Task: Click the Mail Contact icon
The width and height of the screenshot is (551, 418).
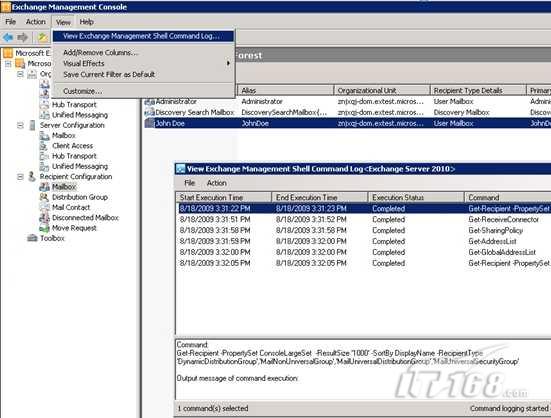Action: click(x=44, y=208)
